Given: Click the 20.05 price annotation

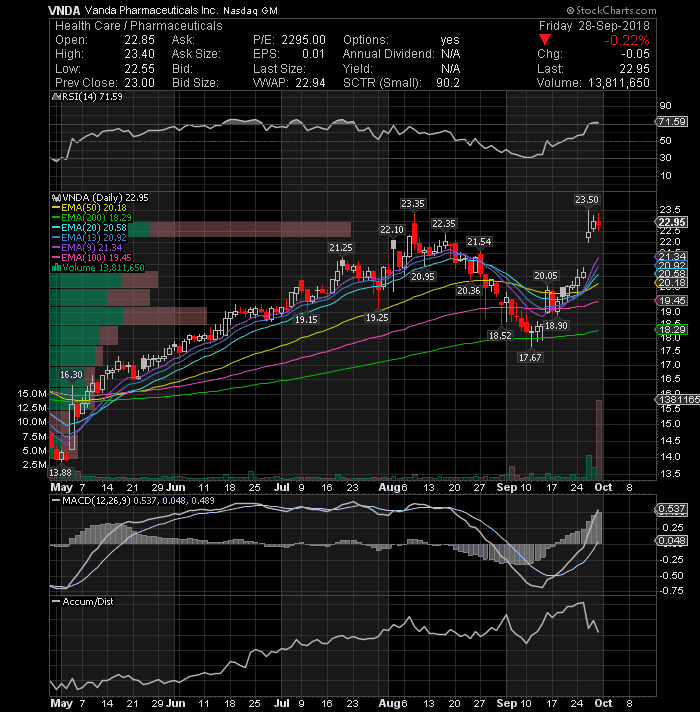Looking at the screenshot, I should pos(546,276).
